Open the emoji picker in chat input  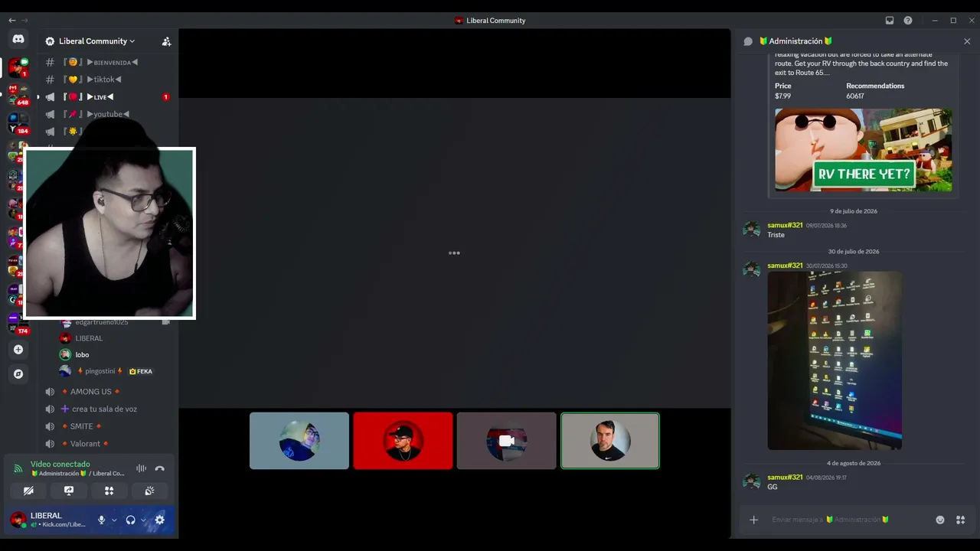coord(940,520)
